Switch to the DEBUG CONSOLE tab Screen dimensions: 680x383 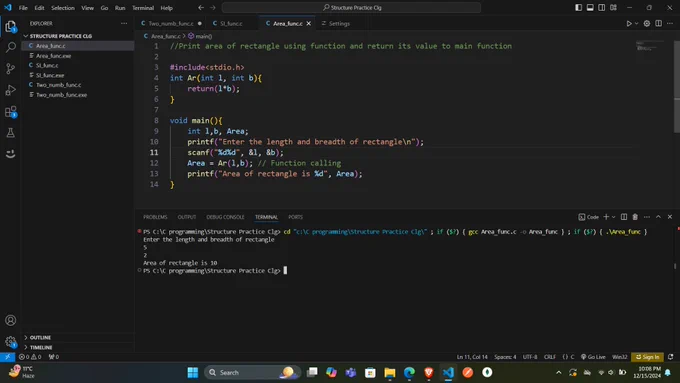pyautogui.click(x=226, y=217)
